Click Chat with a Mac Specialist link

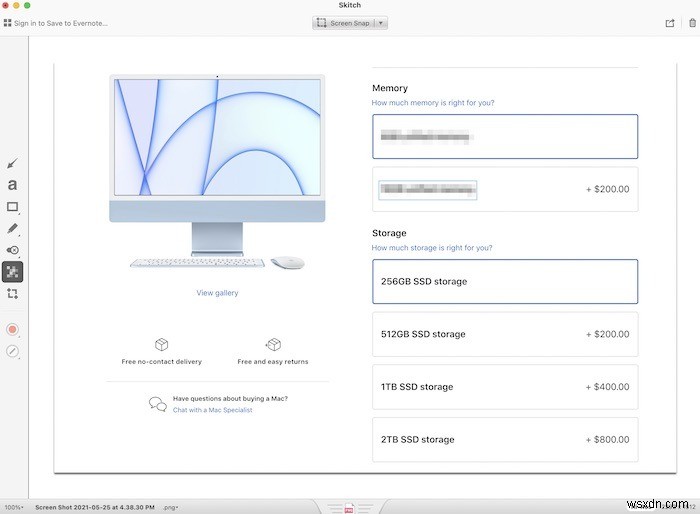pos(212,410)
